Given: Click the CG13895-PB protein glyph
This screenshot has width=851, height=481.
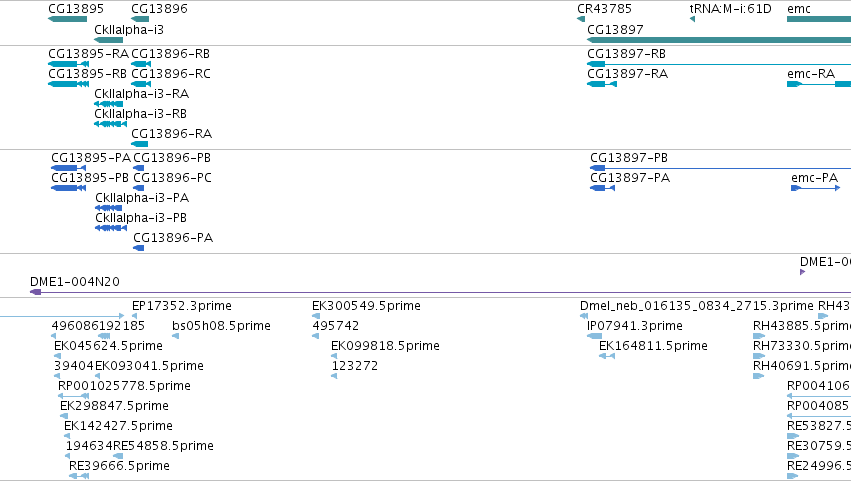Looking at the screenshot, I should click(68, 188).
